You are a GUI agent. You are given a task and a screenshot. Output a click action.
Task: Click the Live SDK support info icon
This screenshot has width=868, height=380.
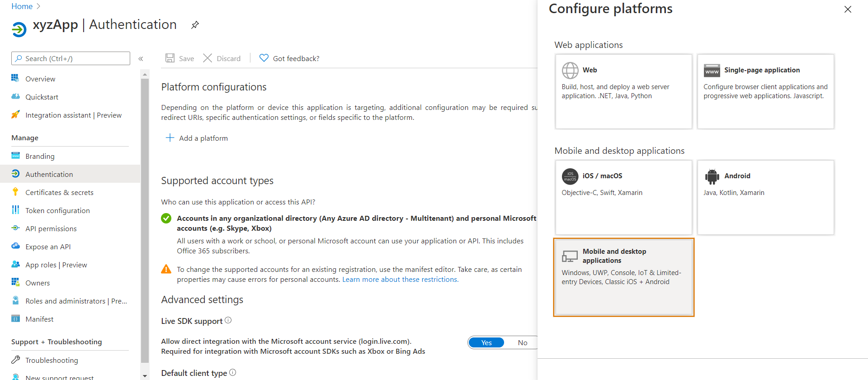[x=228, y=320]
